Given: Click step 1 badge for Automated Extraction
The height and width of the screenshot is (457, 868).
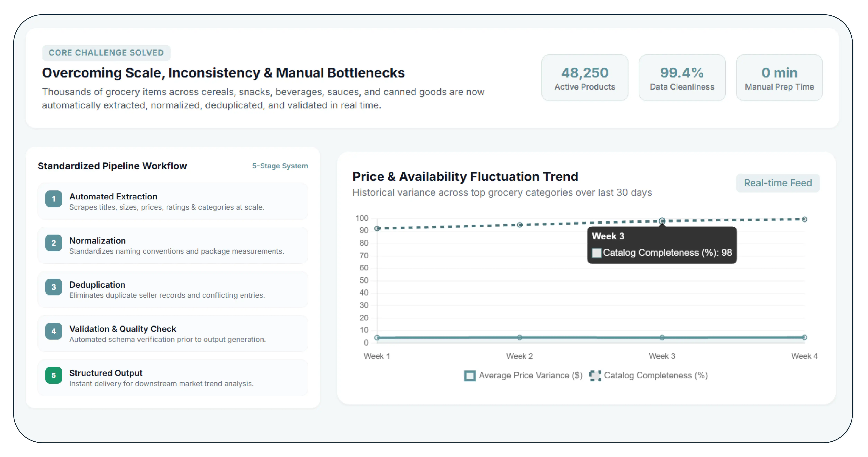Looking at the screenshot, I should tap(54, 199).
